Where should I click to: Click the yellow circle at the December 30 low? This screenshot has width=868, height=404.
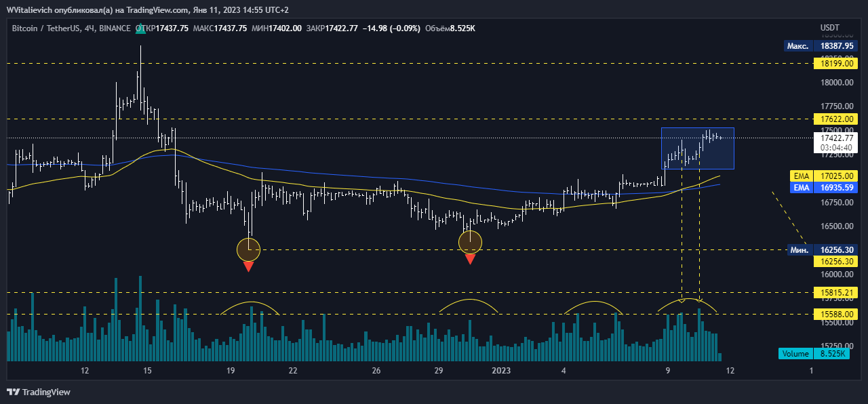[x=470, y=242]
